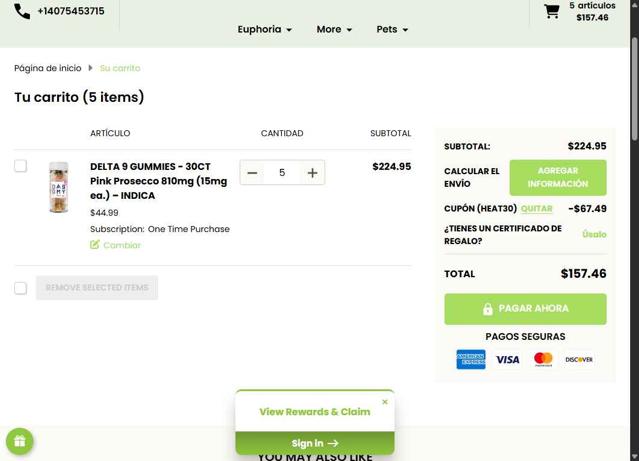Click the 5 artículos cart summary

592,11
